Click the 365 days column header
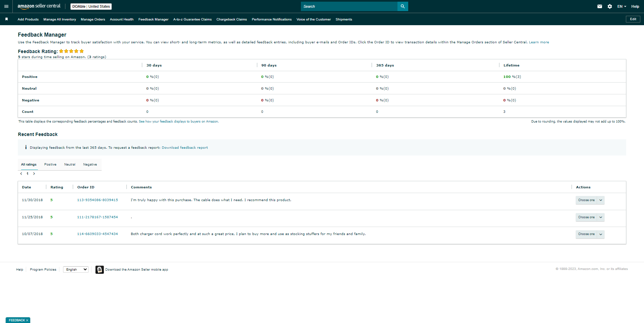The width and height of the screenshot is (644, 323). tap(385, 65)
